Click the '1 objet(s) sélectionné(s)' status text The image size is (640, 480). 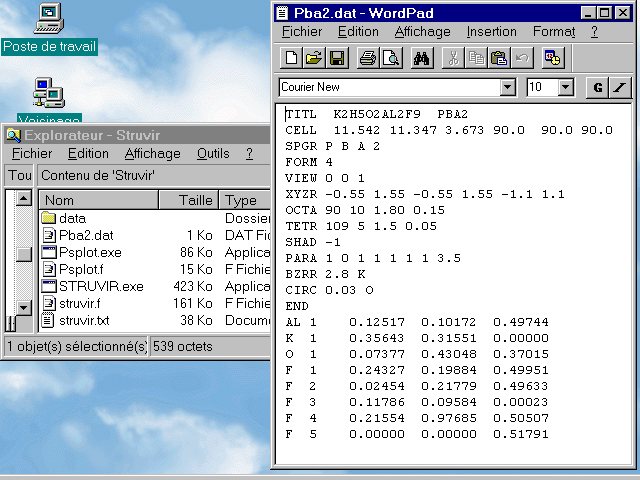(77, 347)
